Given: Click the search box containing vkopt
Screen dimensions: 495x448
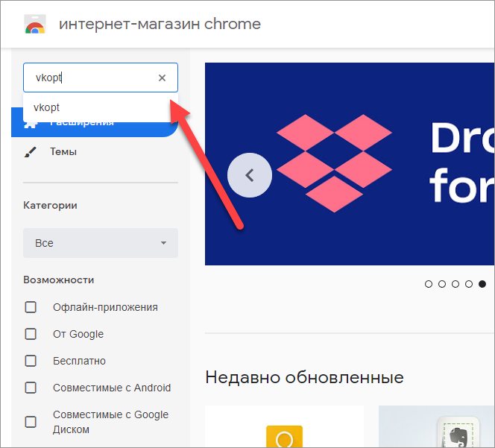Looking at the screenshot, I should (x=101, y=78).
